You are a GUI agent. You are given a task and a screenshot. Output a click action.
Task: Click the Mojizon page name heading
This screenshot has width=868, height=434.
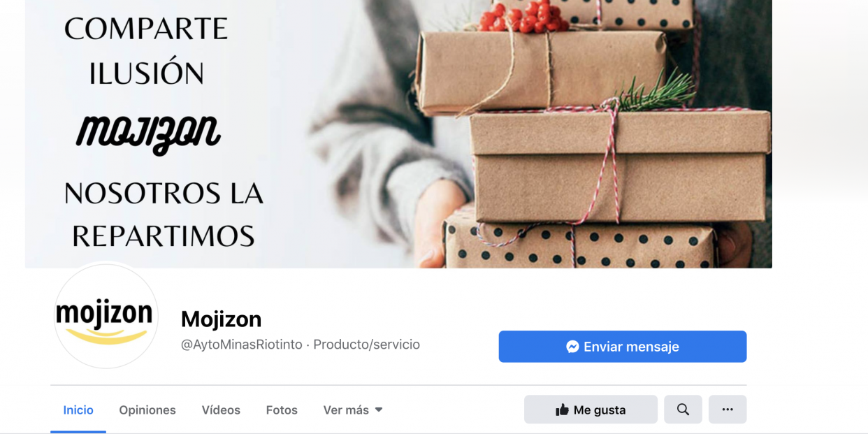(221, 319)
